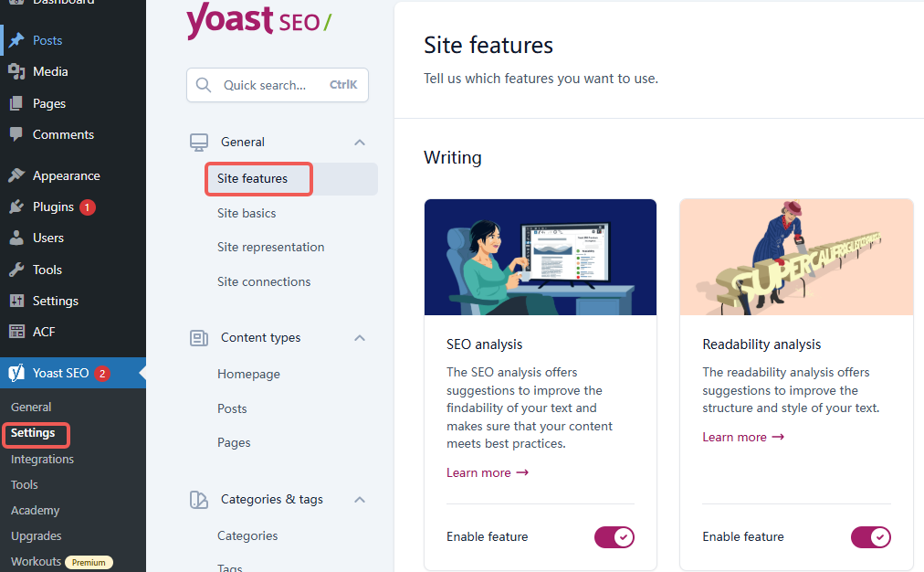Open General under Yoast SEO submenu
The width and height of the screenshot is (924, 572).
tap(31, 407)
